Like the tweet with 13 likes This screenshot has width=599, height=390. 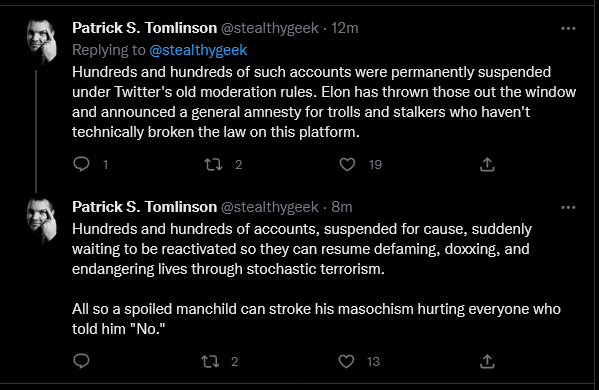tap(346, 361)
